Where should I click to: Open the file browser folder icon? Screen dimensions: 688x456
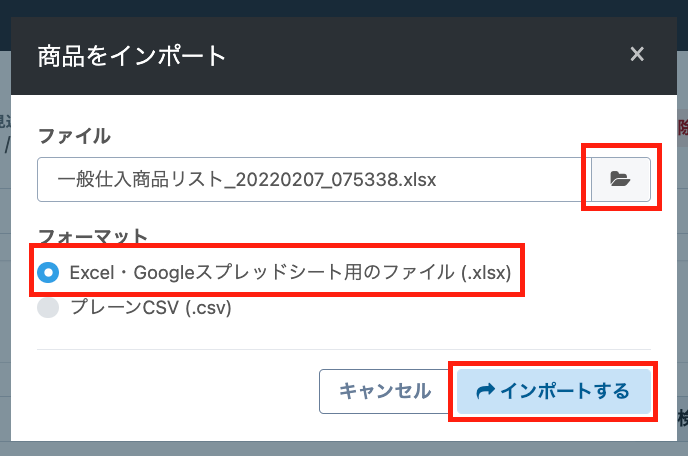(620, 180)
